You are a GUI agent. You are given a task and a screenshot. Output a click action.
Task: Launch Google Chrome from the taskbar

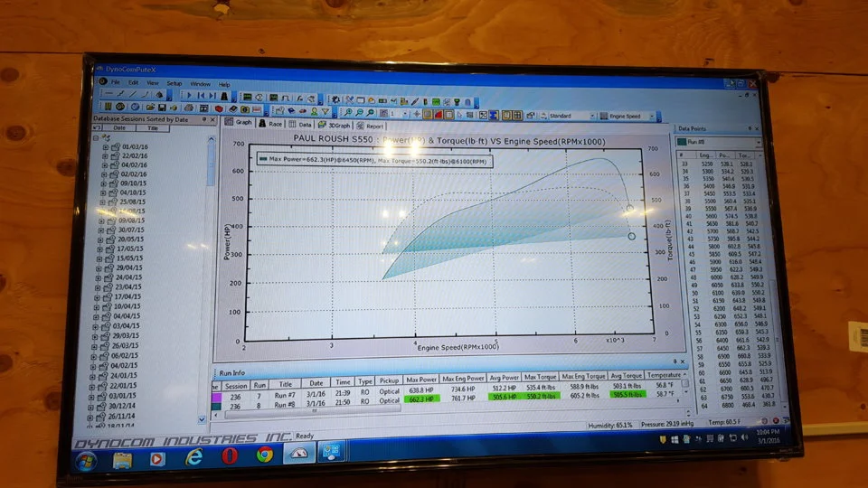pos(265,455)
